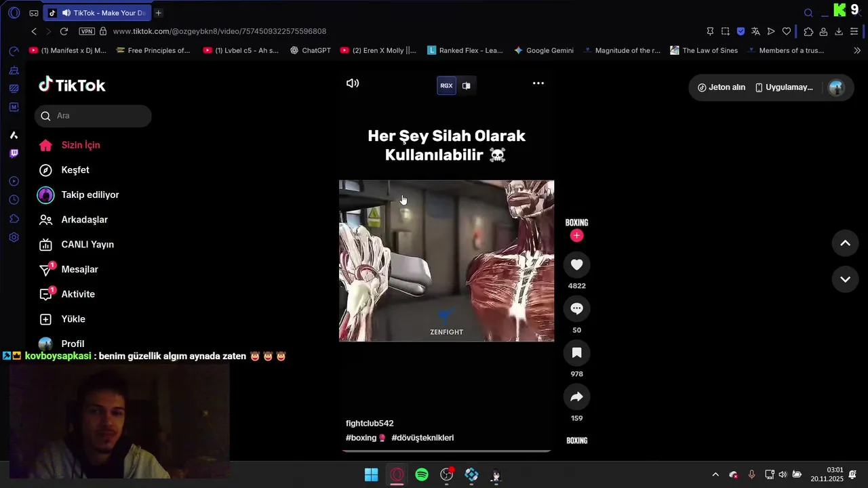Toggle the split-view icon beside RGX

(x=466, y=85)
